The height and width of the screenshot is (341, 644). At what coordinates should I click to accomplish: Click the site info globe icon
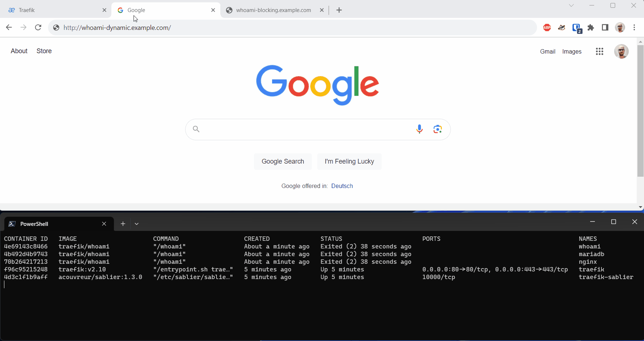(56, 28)
